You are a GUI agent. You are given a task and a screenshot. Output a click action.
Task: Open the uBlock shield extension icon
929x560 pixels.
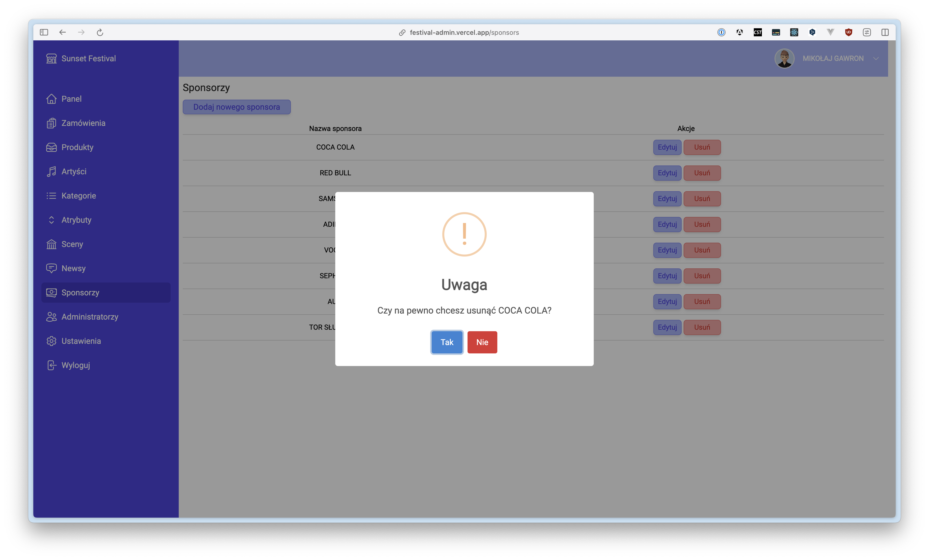[x=848, y=32]
